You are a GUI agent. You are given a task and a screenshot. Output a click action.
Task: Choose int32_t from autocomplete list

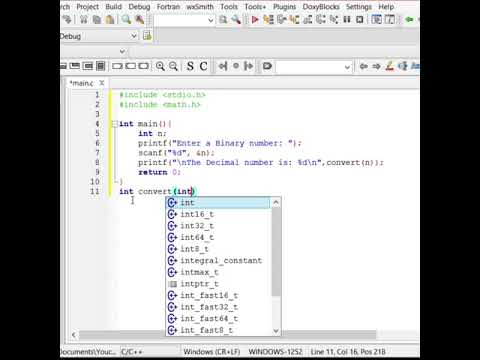[x=218, y=226]
